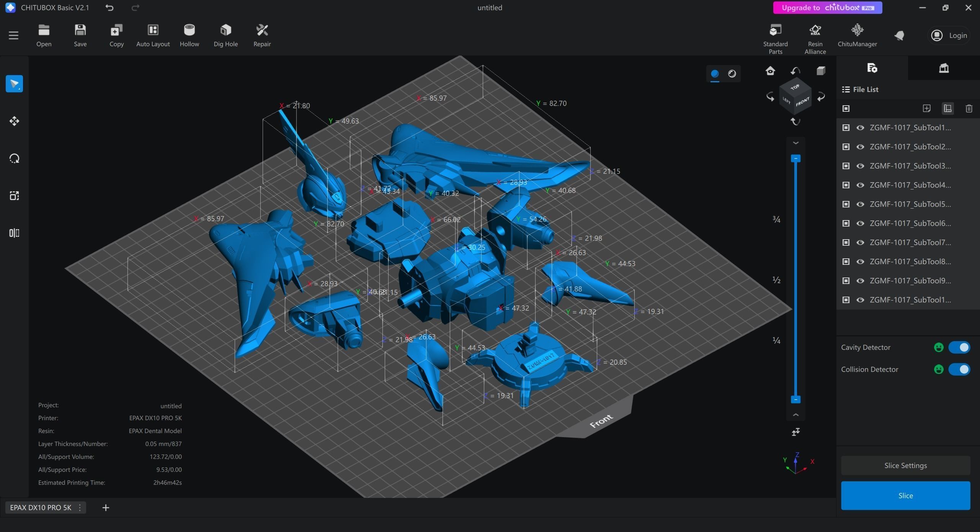Hide ZGMF-1017_SubTool9 model
Viewport: 980px width, 532px height.
860,281
